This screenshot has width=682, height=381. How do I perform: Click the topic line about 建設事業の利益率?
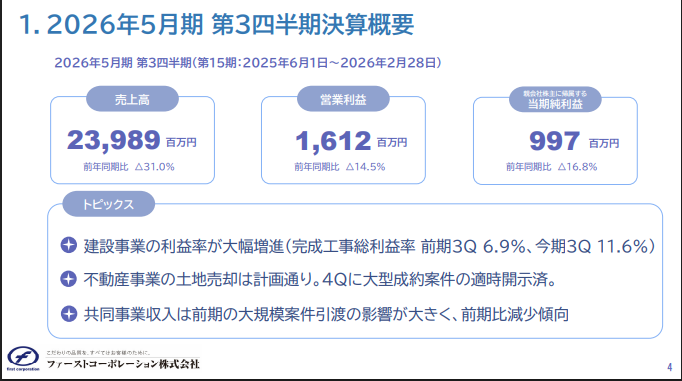coord(370,246)
